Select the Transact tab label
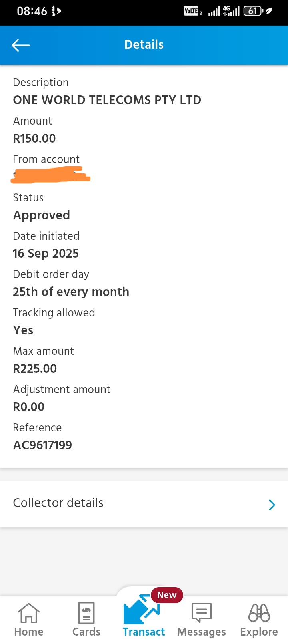288x644 pixels. coord(144,632)
